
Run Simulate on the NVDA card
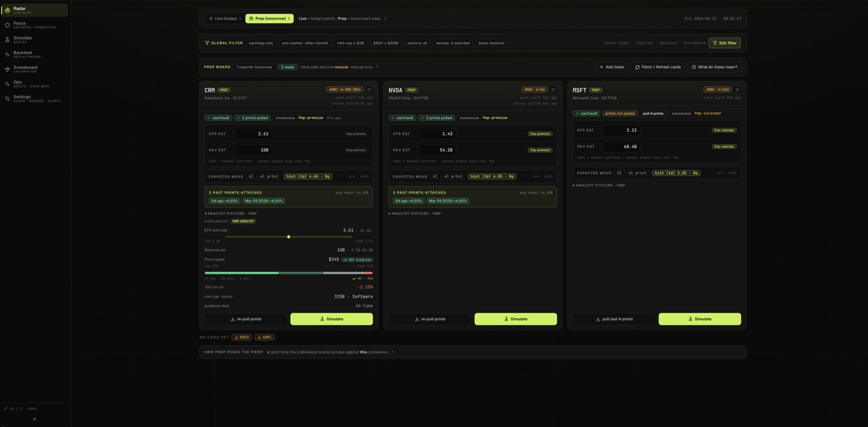tap(515, 319)
